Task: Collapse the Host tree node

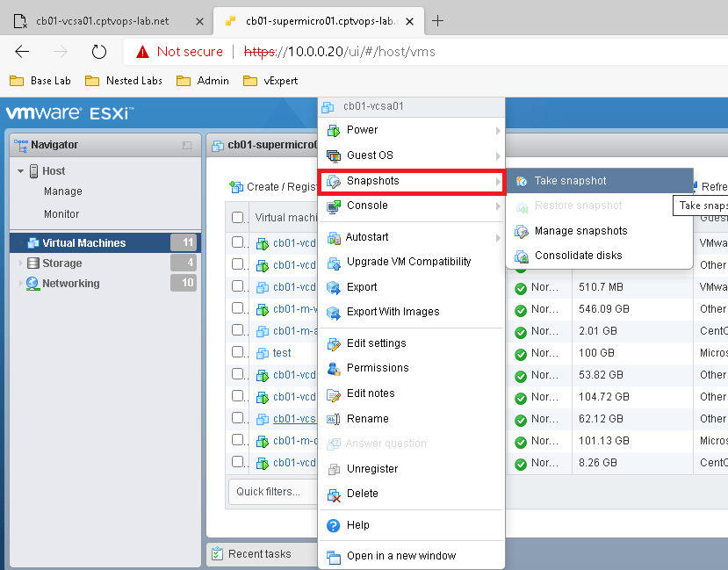Action: pyautogui.click(x=21, y=171)
